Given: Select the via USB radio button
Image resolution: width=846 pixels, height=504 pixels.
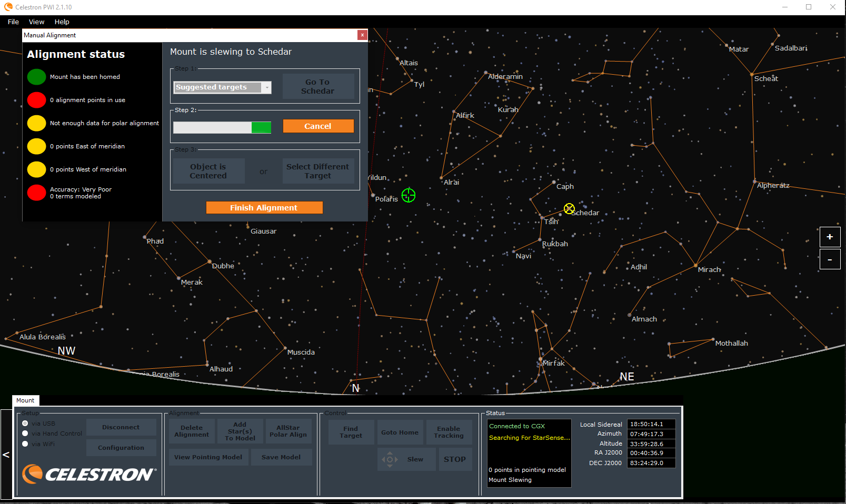Looking at the screenshot, I should pyautogui.click(x=25, y=424).
